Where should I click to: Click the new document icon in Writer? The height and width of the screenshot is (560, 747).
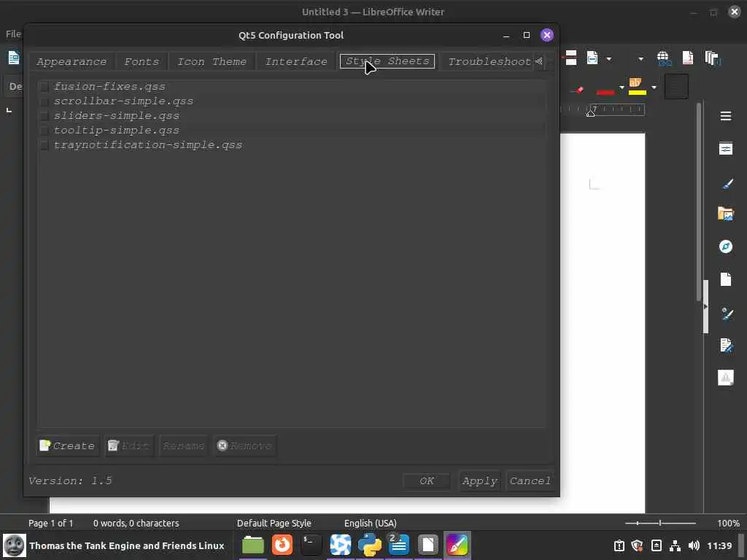point(14,58)
